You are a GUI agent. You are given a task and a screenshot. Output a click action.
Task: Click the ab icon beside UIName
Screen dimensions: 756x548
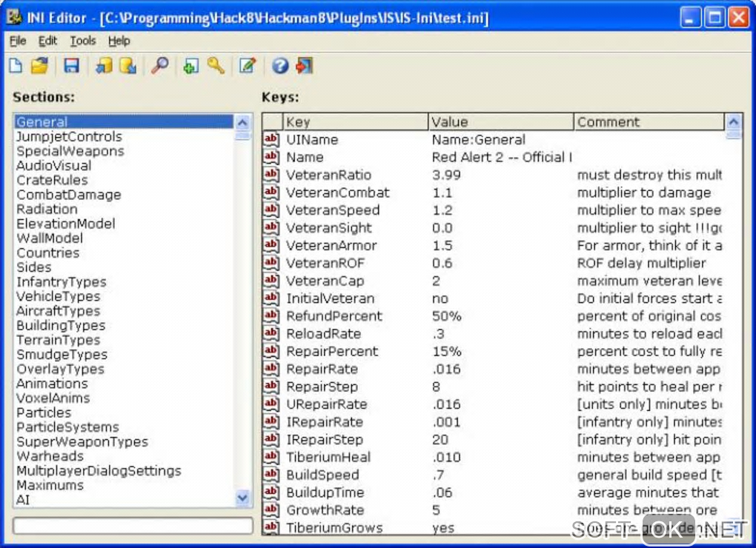point(271,140)
